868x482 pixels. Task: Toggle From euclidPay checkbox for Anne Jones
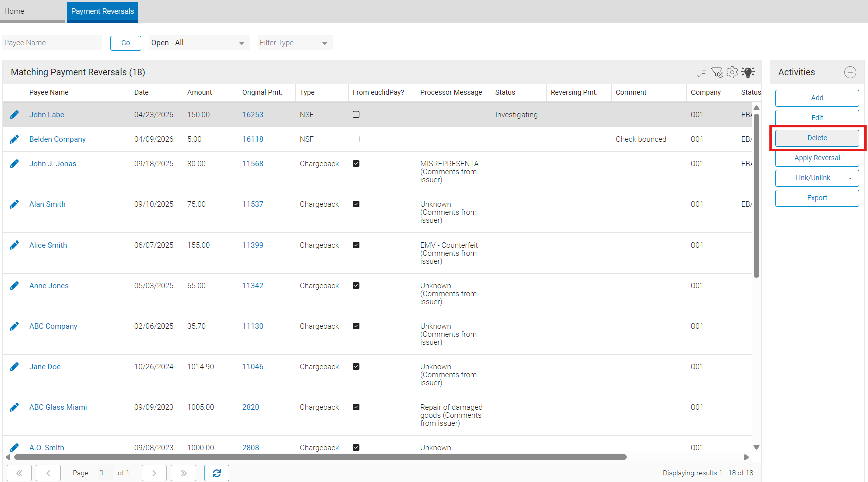pyautogui.click(x=356, y=286)
